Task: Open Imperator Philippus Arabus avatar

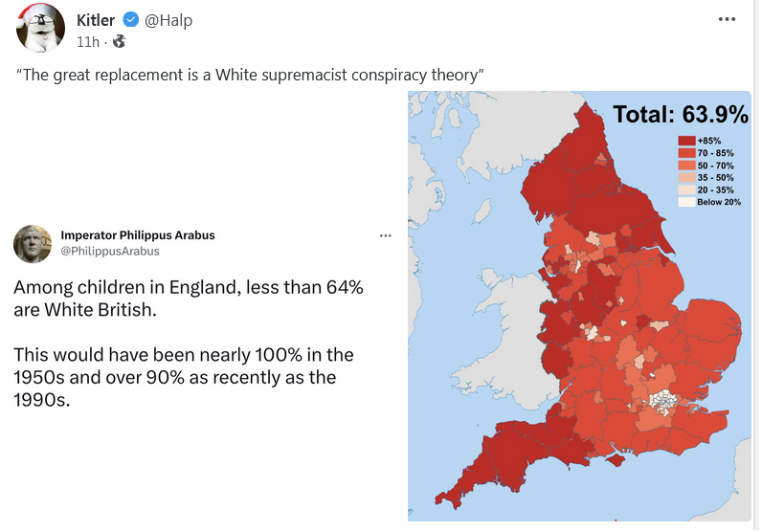Action: [x=33, y=244]
